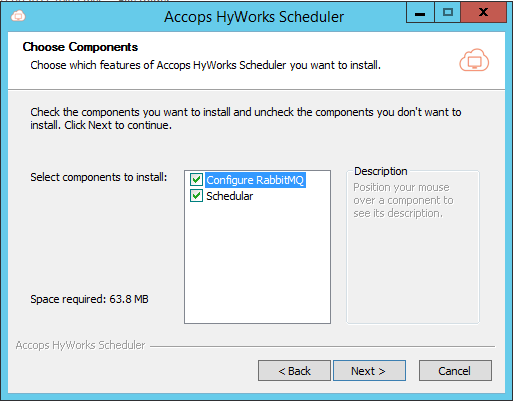Screen dimensions: 514x402
Task: Click the orange cloud monitor logo in header
Action: tap(474, 60)
